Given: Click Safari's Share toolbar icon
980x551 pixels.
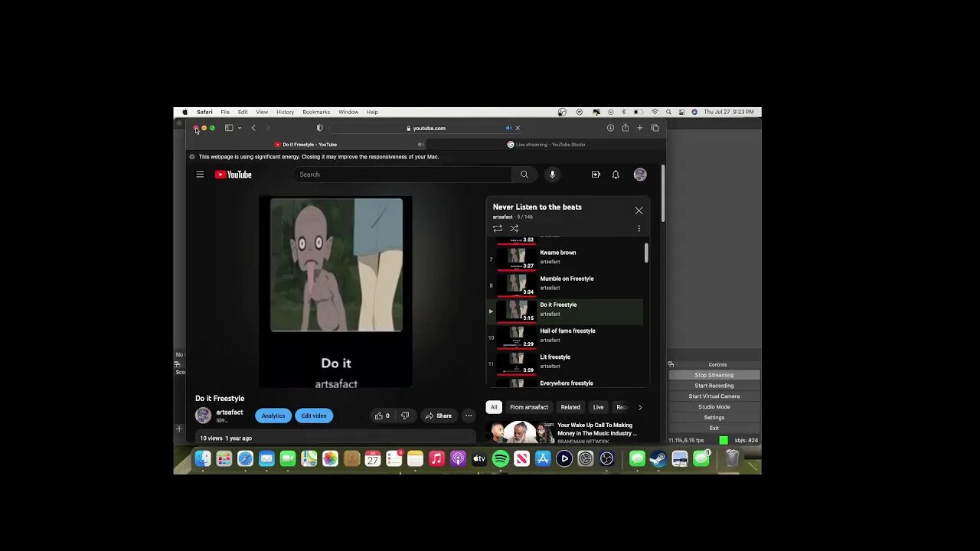Looking at the screenshot, I should pyautogui.click(x=625, y=128).
